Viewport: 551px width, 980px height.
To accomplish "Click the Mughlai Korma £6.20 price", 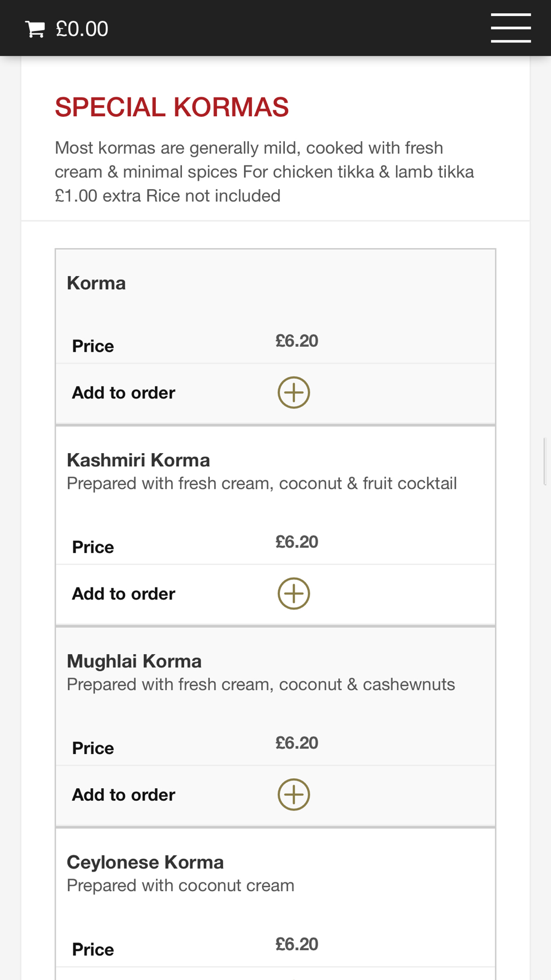I will [297, 743].
